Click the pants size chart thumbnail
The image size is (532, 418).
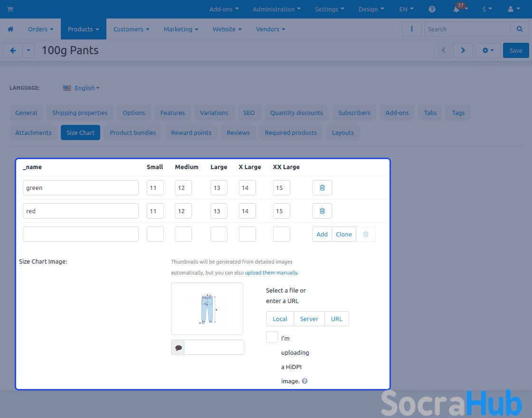(207, 309)
